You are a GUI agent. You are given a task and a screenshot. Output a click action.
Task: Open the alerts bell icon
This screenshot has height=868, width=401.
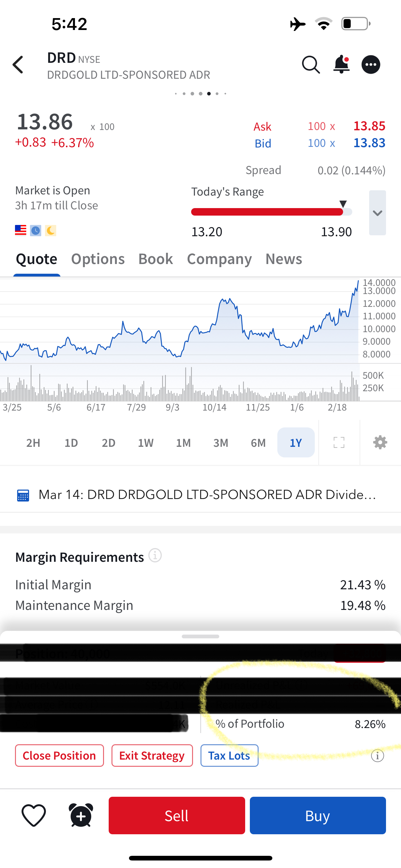coord(341,64)
